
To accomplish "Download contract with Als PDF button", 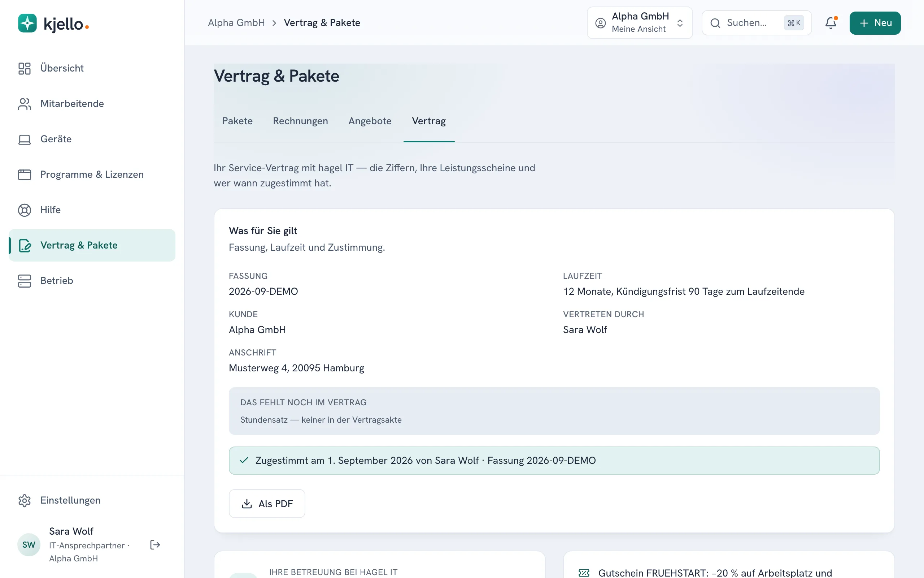I will coord(267,504).
